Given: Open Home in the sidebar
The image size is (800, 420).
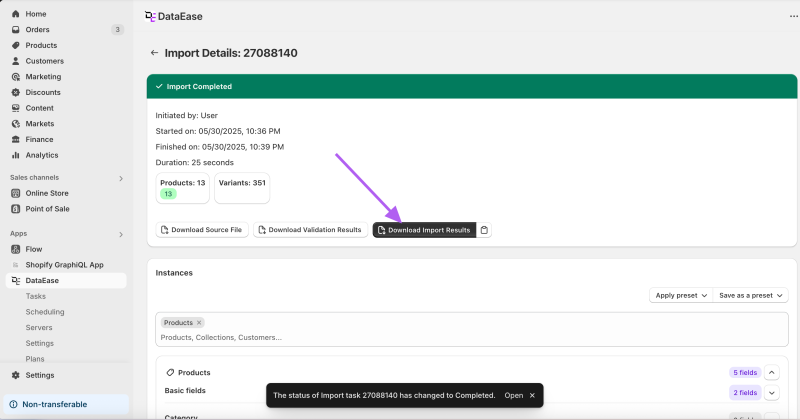Looking at the screenshot, I should click(36, 14).
